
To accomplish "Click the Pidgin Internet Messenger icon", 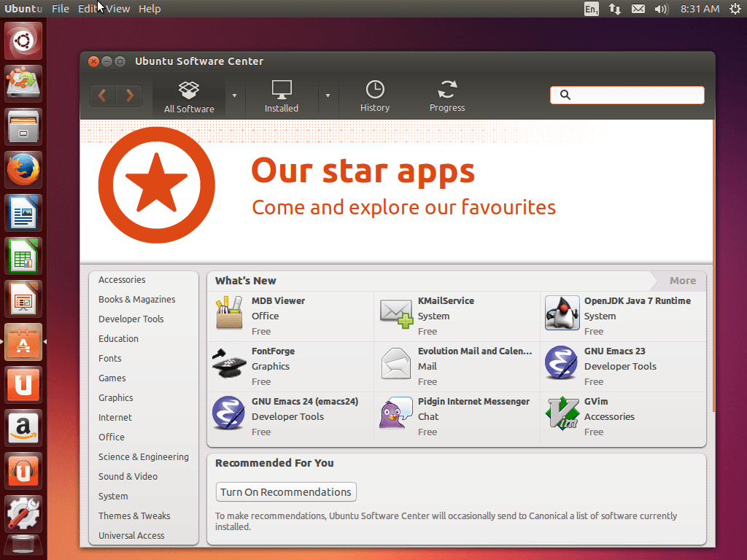I will click(x=395, y=413).
